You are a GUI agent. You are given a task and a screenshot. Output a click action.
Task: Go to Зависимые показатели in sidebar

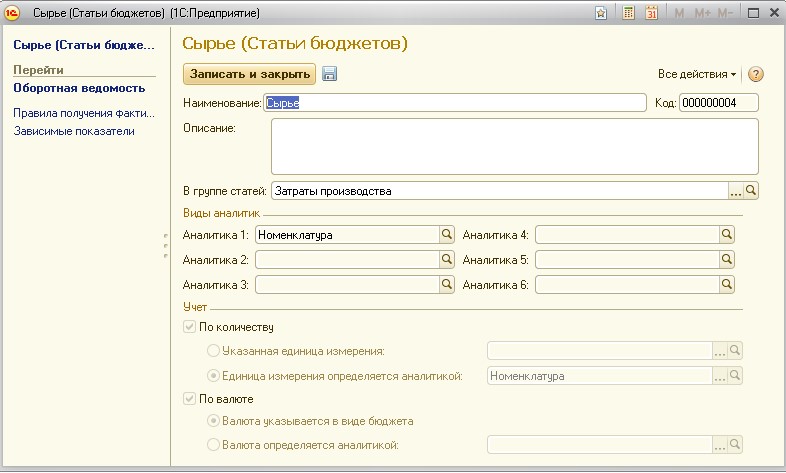(x=74, y=131)
